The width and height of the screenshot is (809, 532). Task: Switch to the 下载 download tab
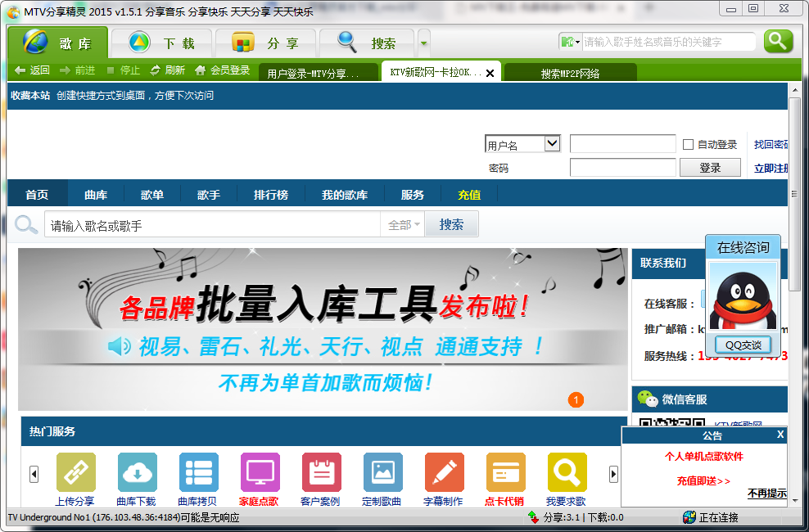(x=162, y=43)
